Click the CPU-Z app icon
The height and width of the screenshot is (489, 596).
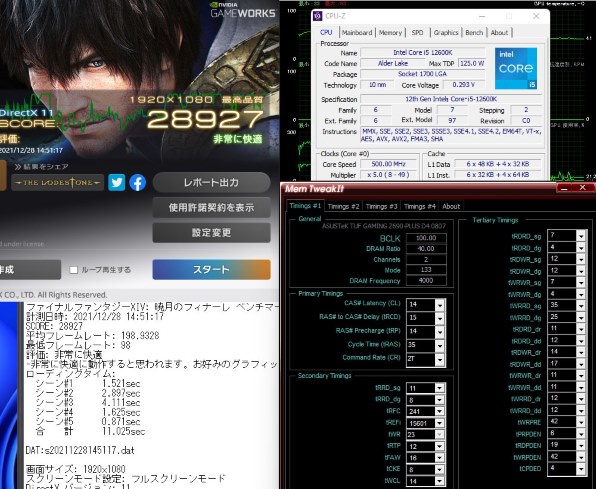[318, 16]
